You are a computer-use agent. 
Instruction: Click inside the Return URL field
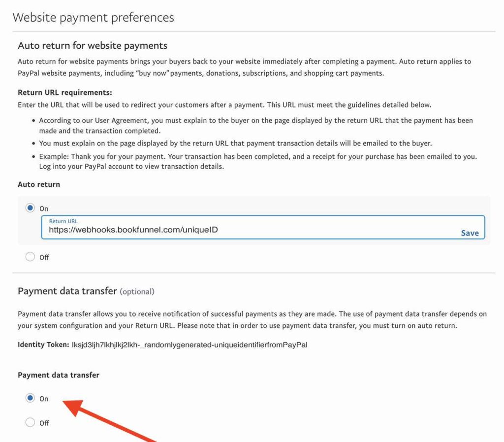(x=197, y=230)
